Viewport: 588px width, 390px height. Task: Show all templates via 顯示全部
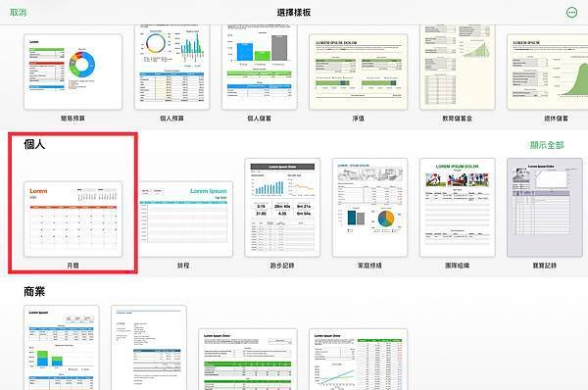[547, 145]
